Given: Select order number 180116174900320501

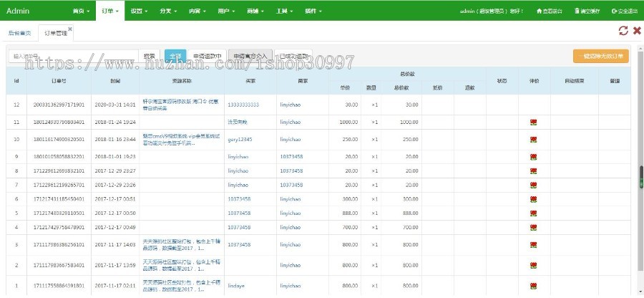Looking at the screenshot, I should [59, 140].
